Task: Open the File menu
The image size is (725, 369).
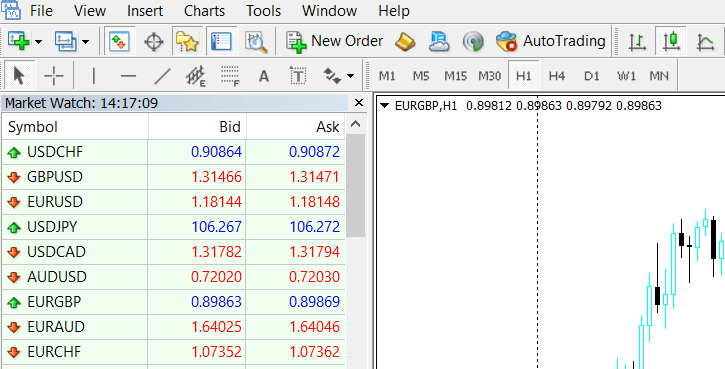Action: 41,11
